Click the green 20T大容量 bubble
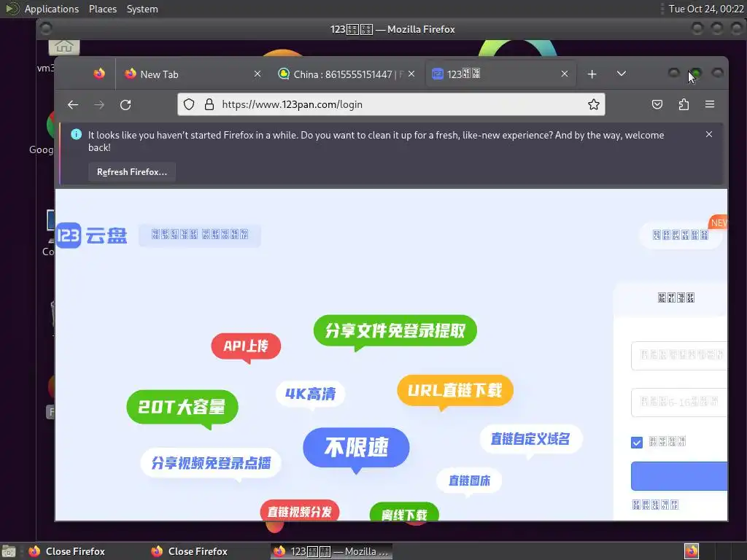The image size is (747, 560). (182, 407)
